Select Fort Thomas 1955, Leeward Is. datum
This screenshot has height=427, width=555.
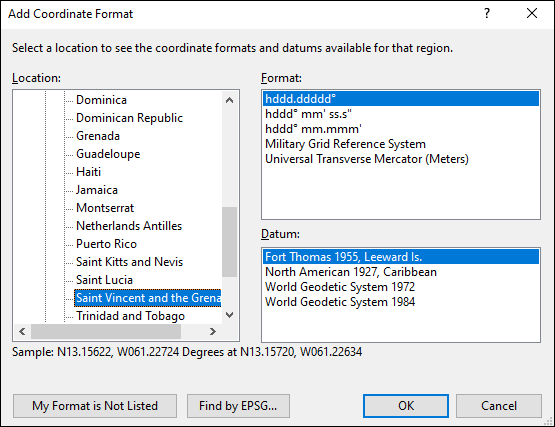[401, 257]
